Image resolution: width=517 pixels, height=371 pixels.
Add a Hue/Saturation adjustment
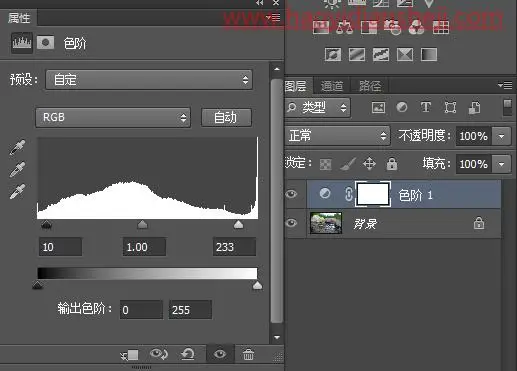pos(321,27)
